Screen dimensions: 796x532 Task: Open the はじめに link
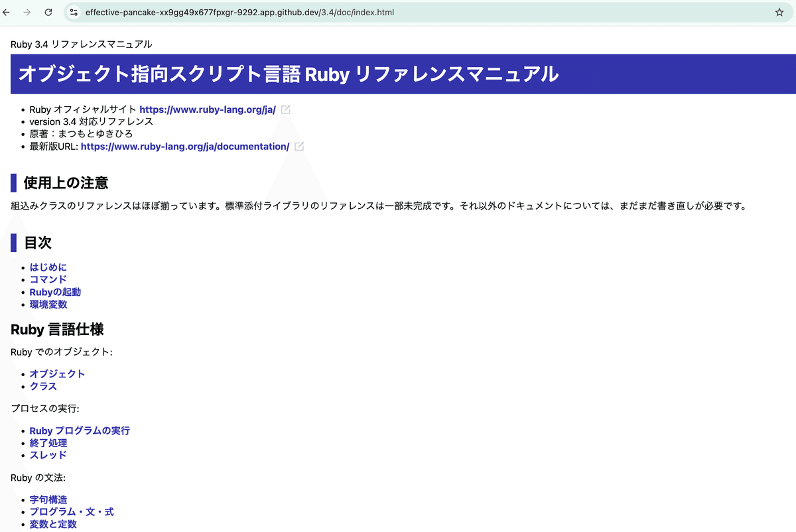point(48,267)
